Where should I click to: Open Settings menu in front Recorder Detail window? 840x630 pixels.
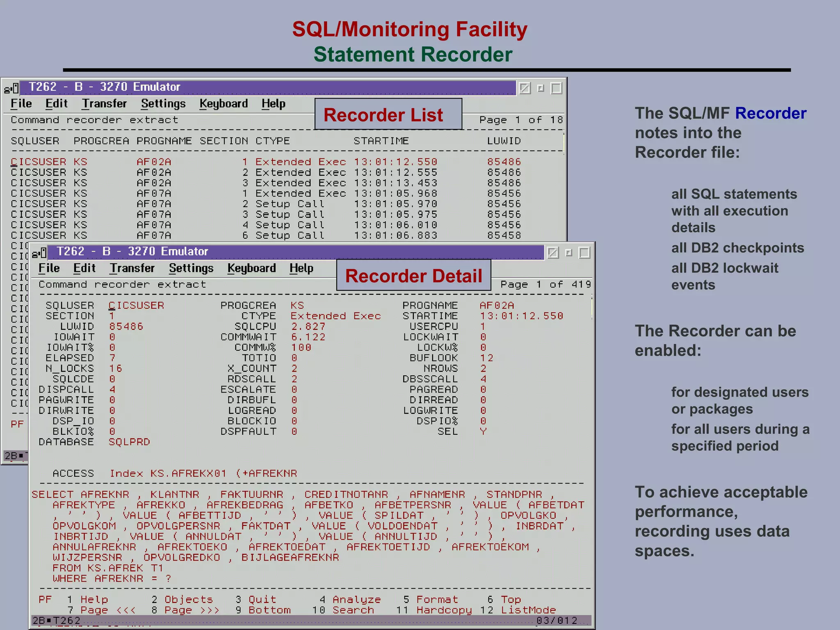[x=191, y=268]
